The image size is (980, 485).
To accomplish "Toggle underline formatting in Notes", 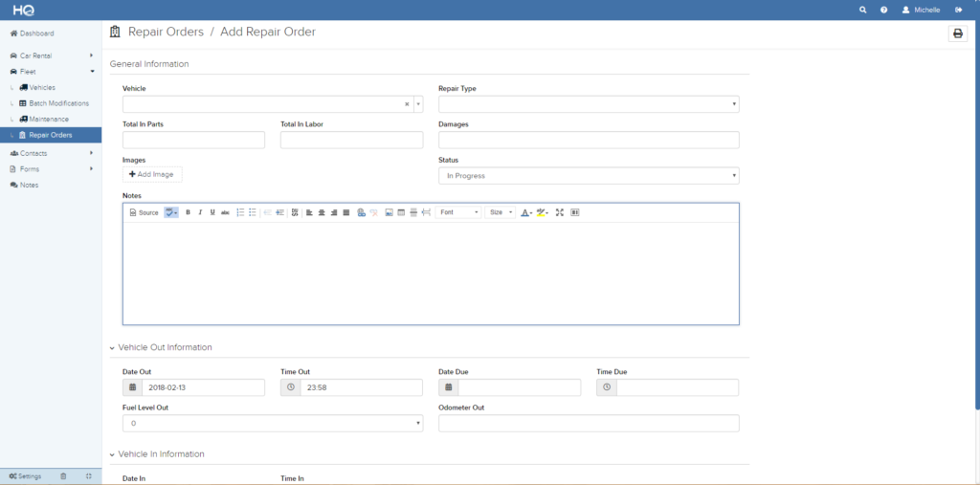I will click(212, 212).
